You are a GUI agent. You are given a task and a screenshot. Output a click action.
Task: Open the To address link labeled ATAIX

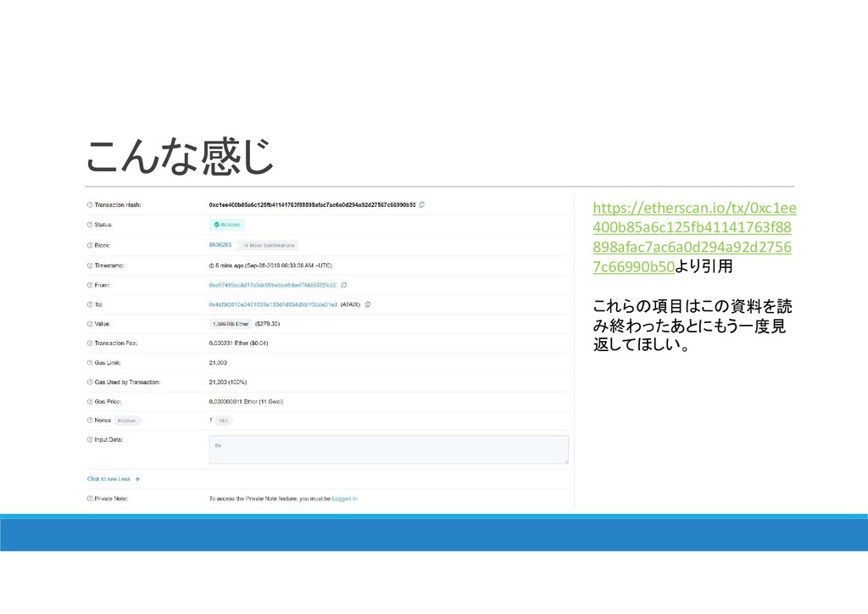pyautogui.click(x=273, y=304)
